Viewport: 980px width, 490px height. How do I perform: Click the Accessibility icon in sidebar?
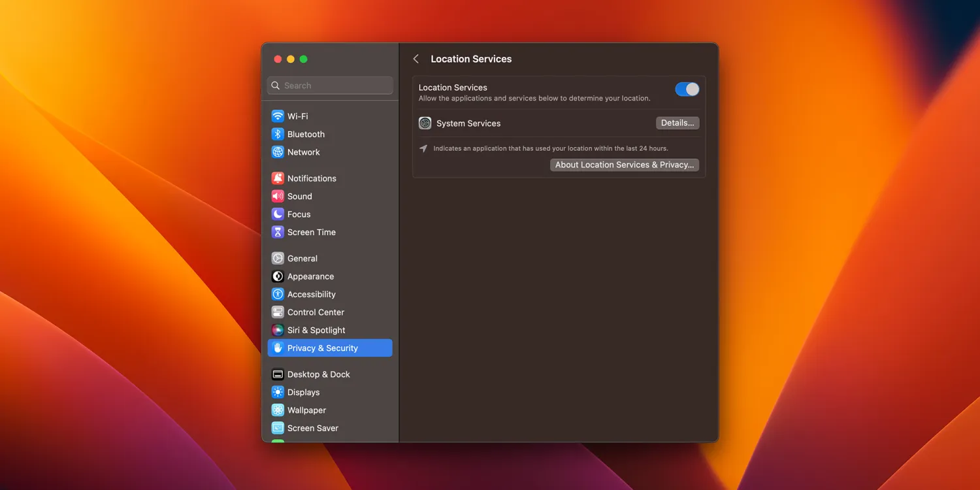pyautogui.click(x=278, y=294)
